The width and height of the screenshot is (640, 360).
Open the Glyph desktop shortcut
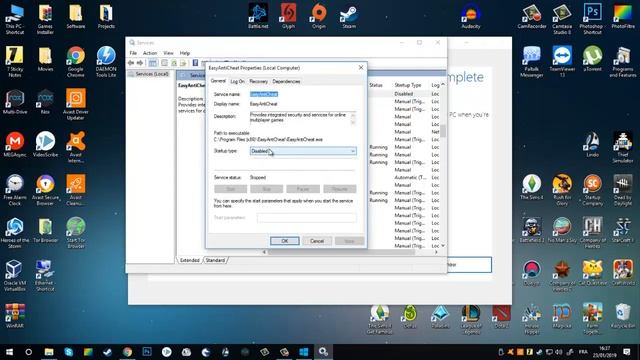288,16
